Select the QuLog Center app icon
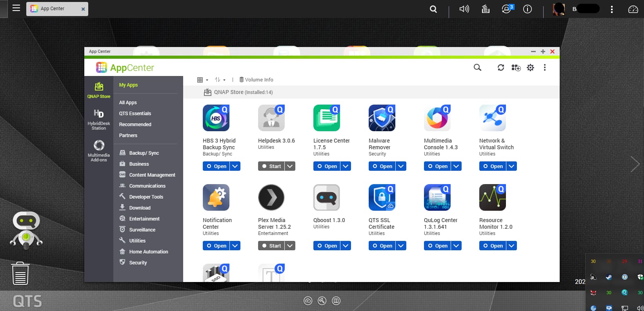 click(x=437, y=197)
